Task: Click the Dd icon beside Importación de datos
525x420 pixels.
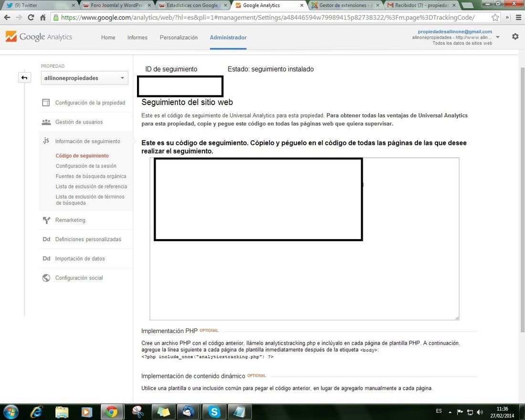Action: (46, 259)
